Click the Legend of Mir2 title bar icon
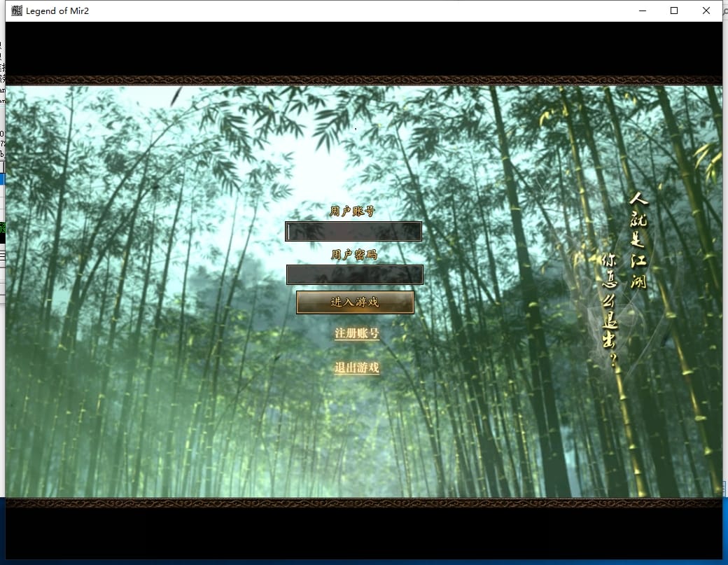Screen dimensions: 728x565 17,11
